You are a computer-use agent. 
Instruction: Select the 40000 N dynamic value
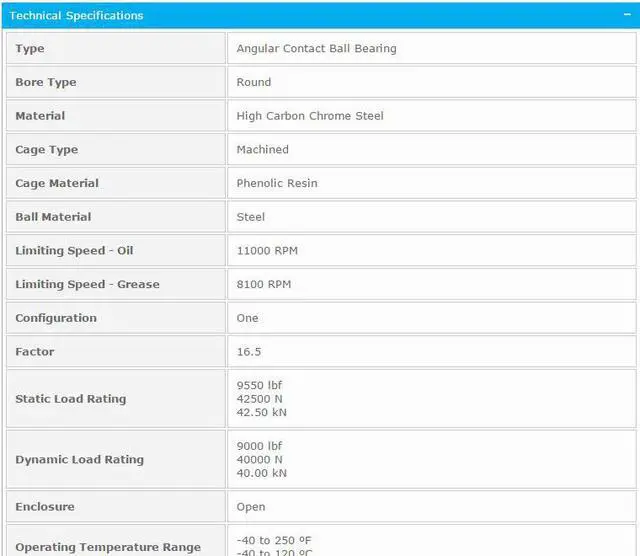point(259,460)
